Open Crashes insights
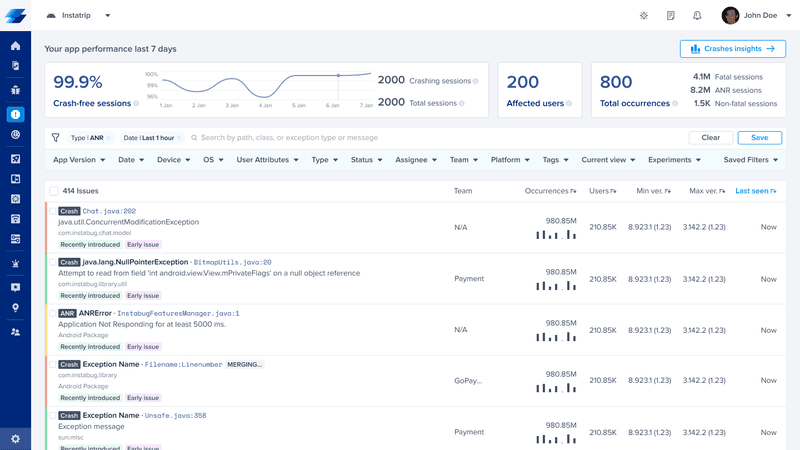 pos(732,49)
